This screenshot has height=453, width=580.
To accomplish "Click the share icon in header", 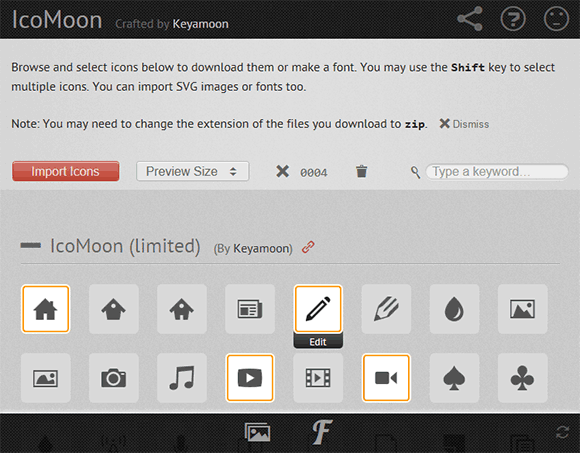I will (470, 19).
